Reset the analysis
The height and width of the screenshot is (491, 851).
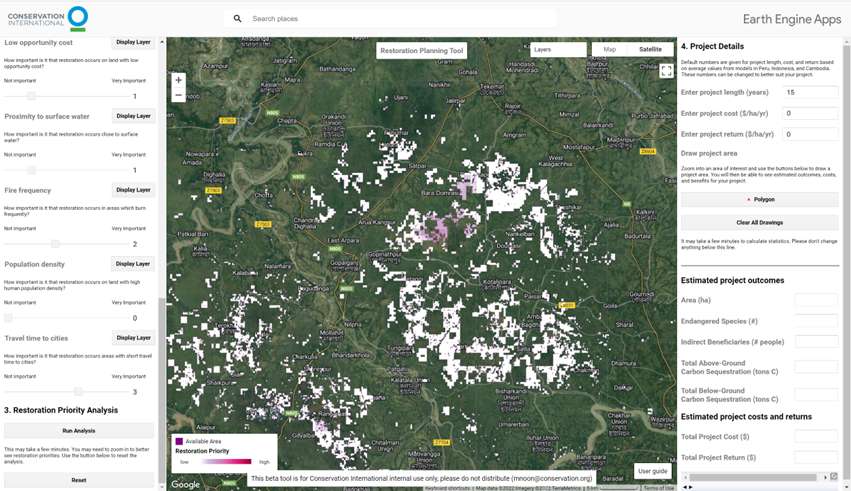pos(79,480)
